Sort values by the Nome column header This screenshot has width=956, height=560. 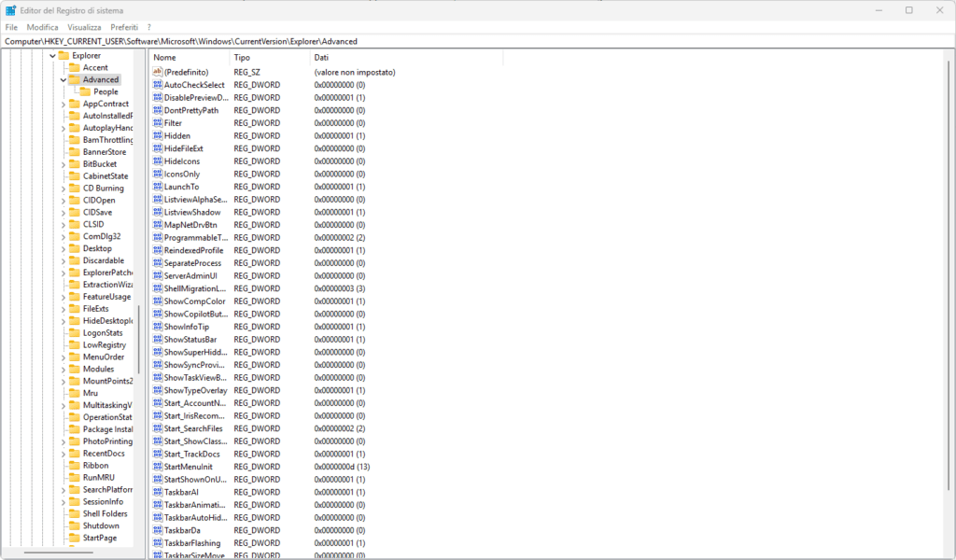point(190,57)
